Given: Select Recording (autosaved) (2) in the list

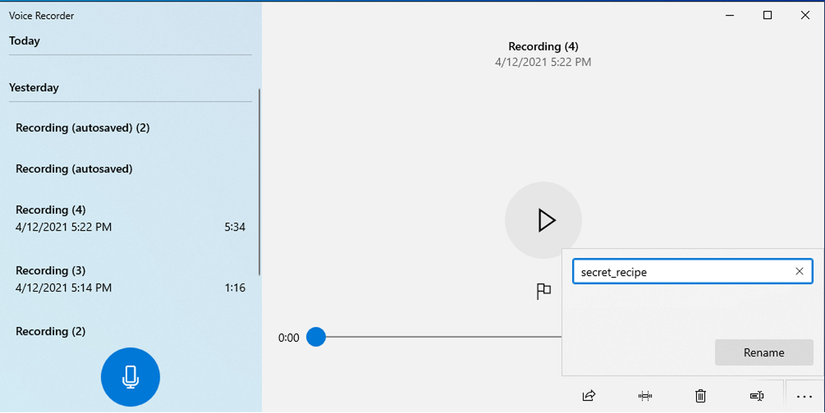Looking at the screenshot, I should click(129, 128).
